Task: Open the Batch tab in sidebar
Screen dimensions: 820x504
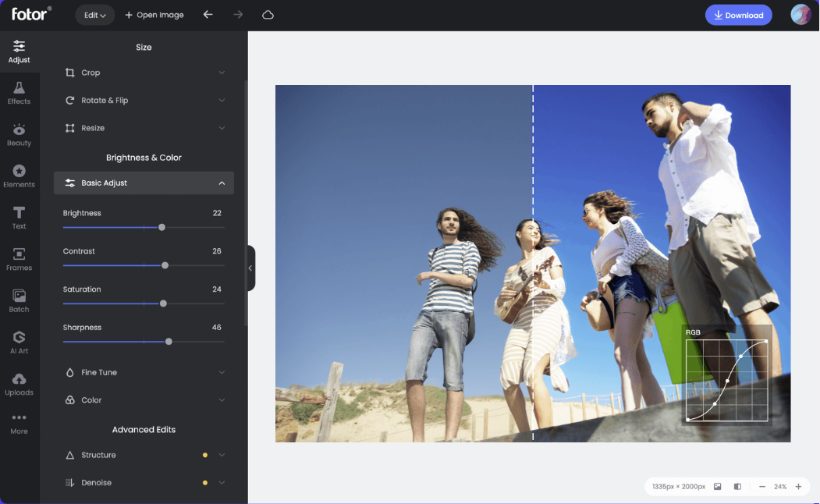Action: point(19,301)
